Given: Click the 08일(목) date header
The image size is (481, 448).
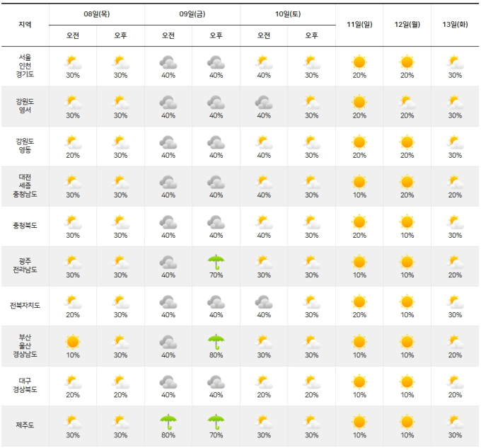Looking at the screenshot, I should tap(97, 14).
